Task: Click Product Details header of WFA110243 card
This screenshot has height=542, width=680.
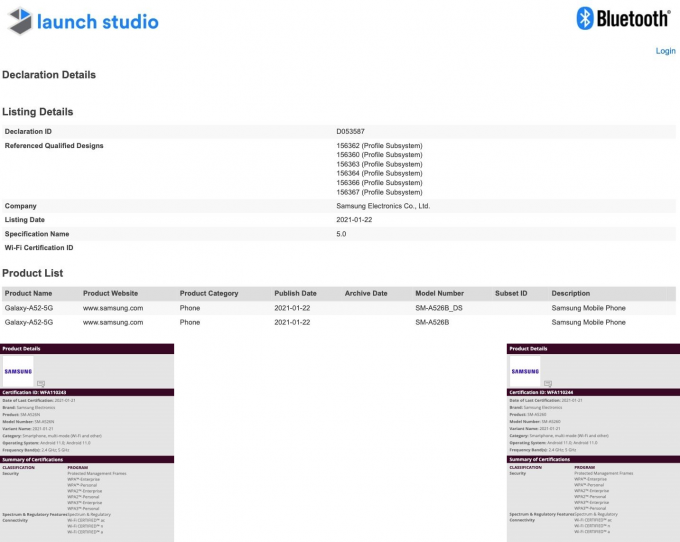Action: point(87,349)
